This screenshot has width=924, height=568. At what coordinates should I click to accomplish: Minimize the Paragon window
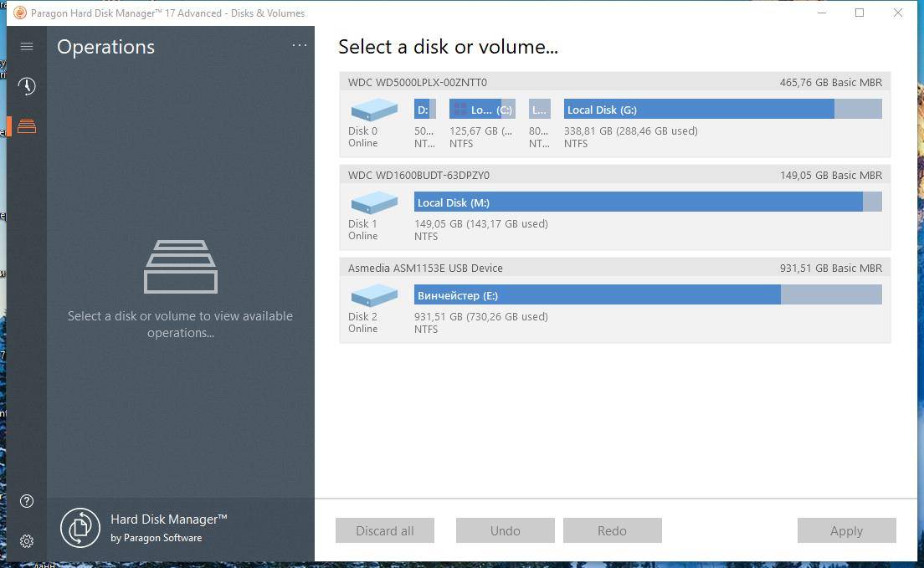click(822, 13)
